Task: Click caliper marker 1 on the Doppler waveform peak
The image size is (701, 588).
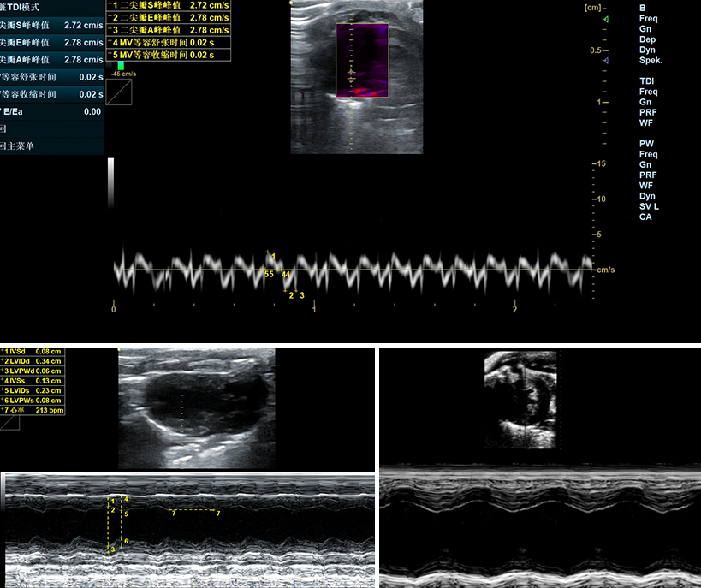Action: tap(271, 255)
